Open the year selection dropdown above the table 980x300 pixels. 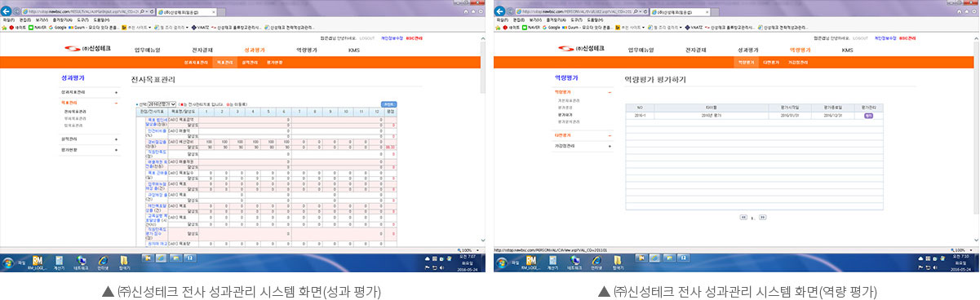coord(162,104)
